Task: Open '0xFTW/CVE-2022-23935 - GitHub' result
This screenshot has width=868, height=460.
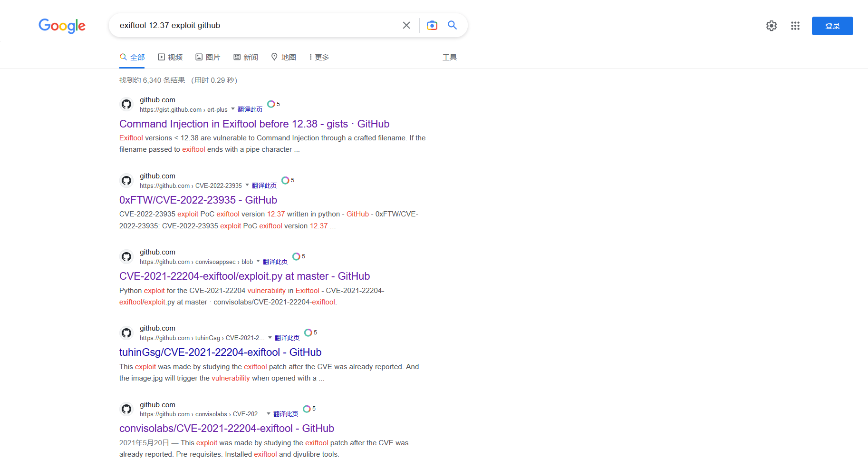Action: (198, 200)
